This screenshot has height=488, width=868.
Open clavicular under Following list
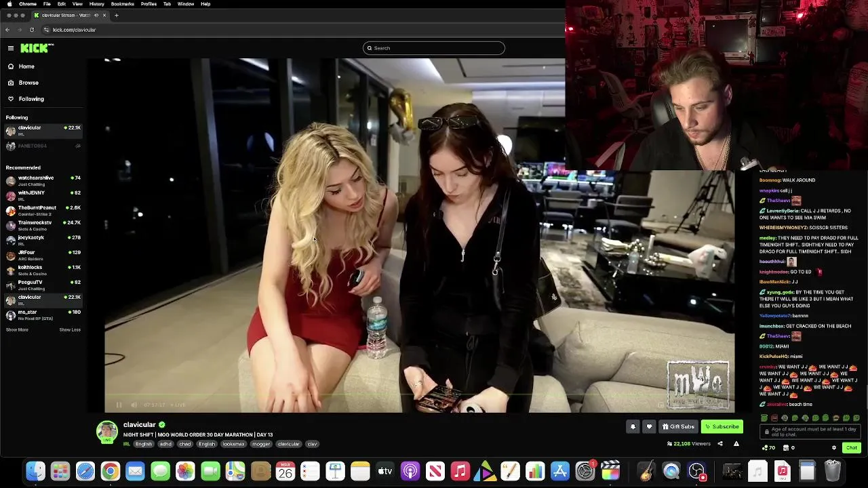pyautogui.click(x=43, y=130)
